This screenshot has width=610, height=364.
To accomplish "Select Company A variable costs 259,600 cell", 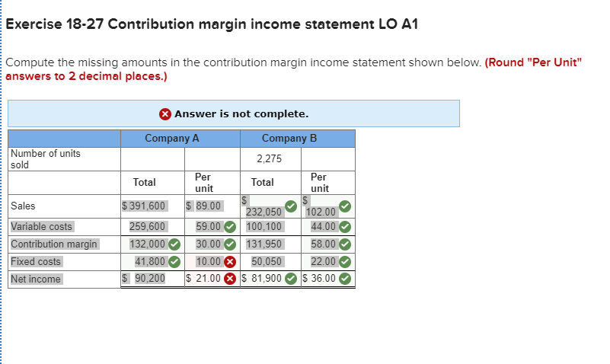I will [152, 227].
